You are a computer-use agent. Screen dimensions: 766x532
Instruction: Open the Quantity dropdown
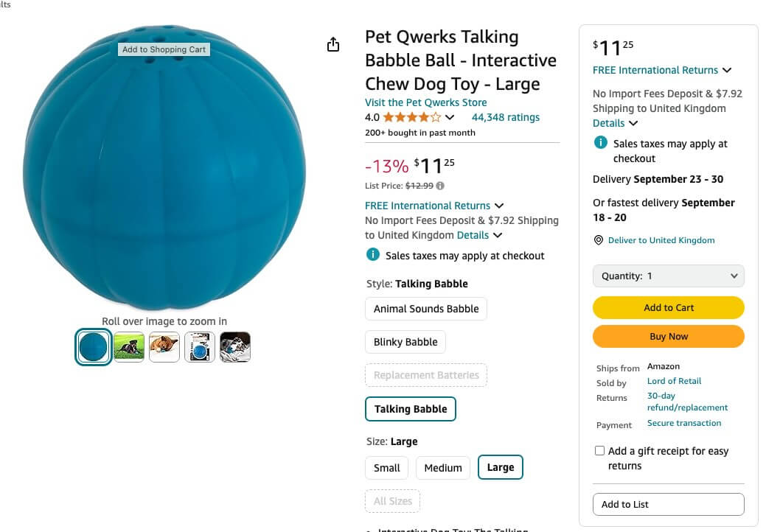(668, 276)
